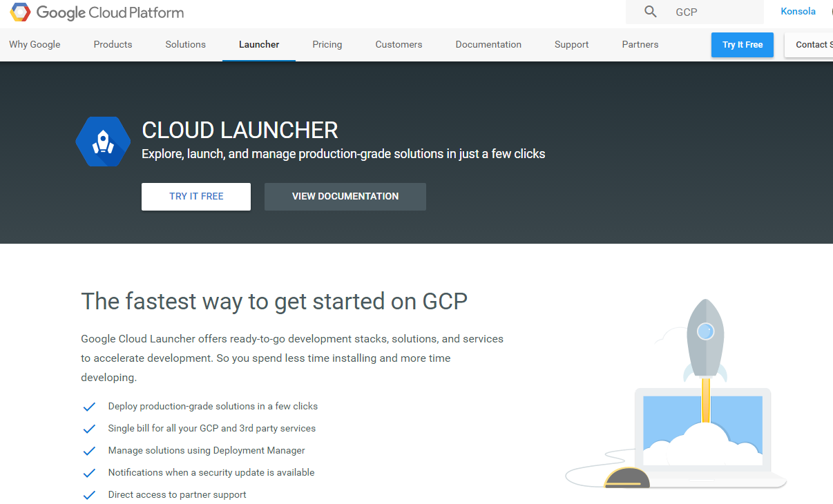Click the Contact Sales button
The height and width of the screenshot is (504, 833).
pos(810,45)
